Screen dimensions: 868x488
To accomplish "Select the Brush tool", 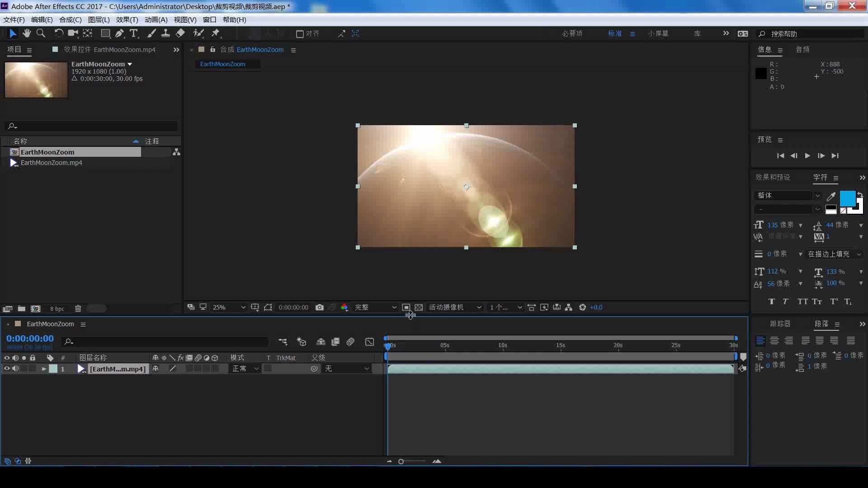I will coord(151,33).
